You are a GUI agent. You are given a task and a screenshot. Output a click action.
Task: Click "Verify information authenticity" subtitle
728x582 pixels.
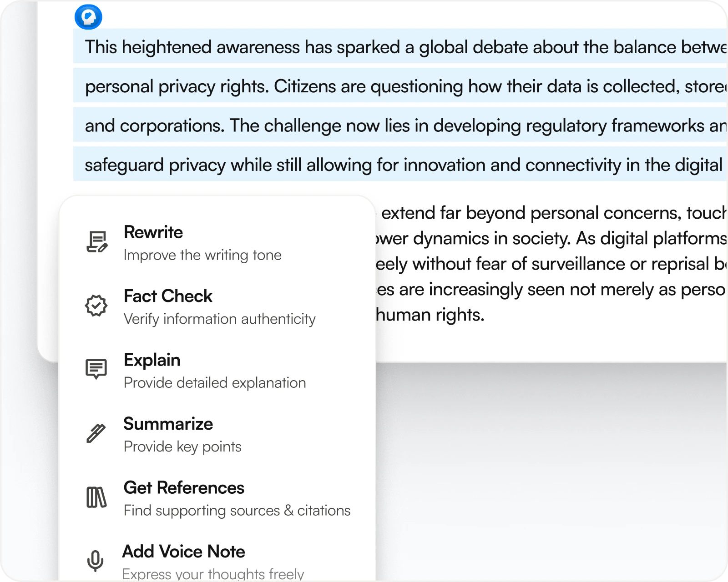(219, 319)
